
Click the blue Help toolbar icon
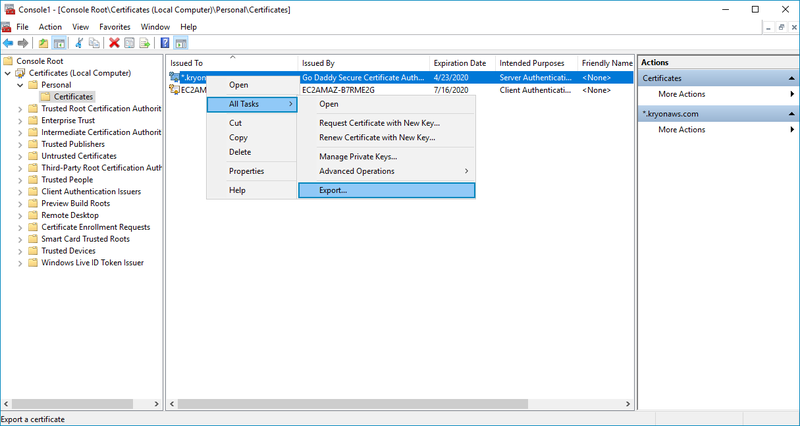pyautogui.click(x=164, y=43)
